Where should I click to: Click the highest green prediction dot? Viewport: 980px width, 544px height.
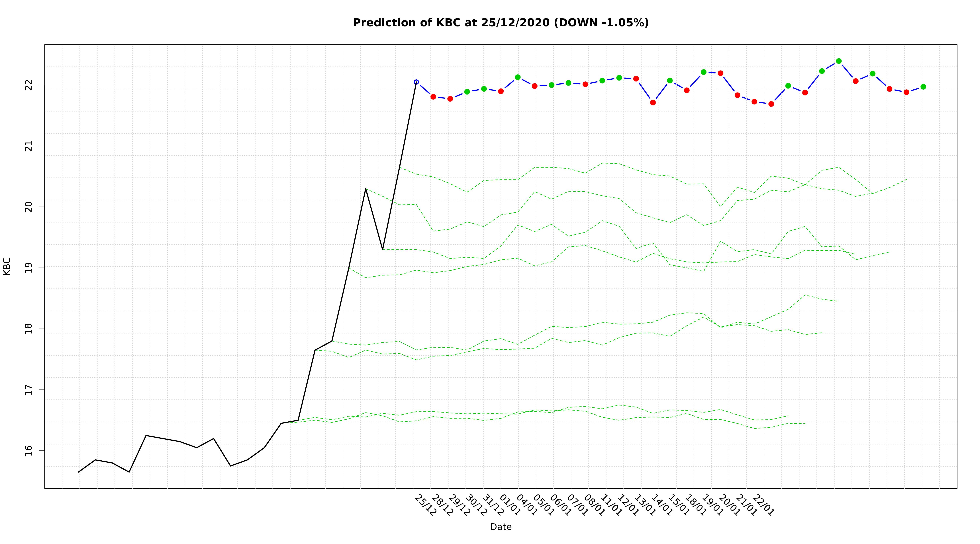click(x=838, y=61)
